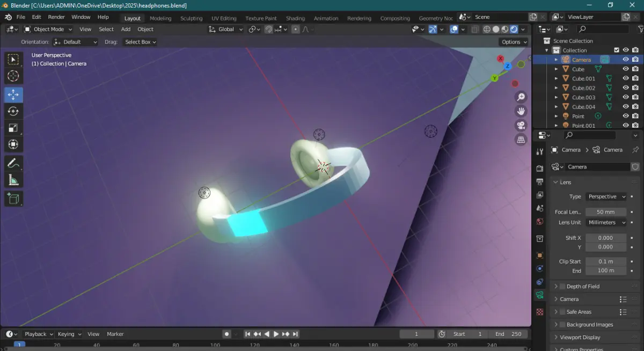644x351 pixels.
Task: Open the Render menu
Action: (x=56, y=17)
